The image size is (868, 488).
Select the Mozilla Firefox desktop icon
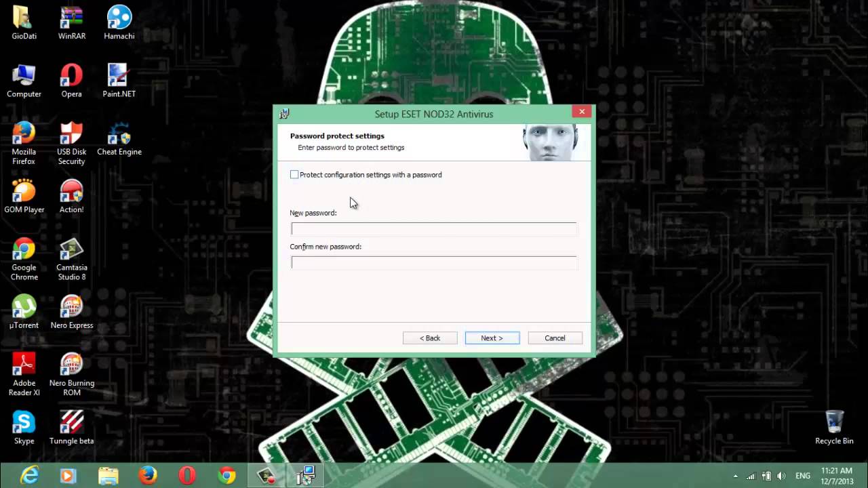pyautogui.click(x=24, y=143)
